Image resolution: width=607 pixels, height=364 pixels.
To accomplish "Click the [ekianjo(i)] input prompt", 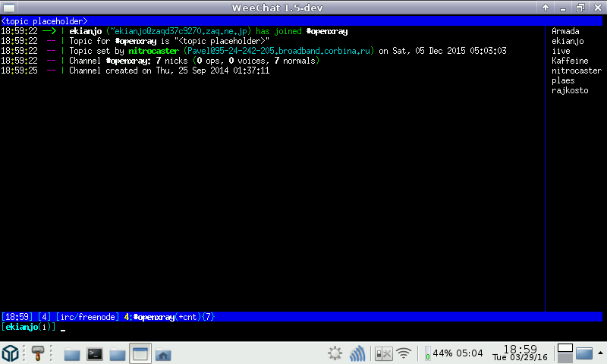I will [28, 327].
